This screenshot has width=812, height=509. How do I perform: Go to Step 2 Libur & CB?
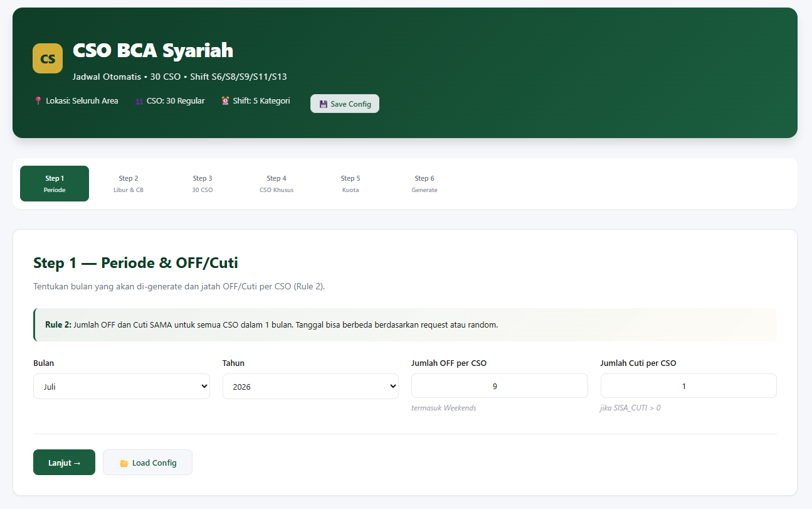(x=129, y=184)
